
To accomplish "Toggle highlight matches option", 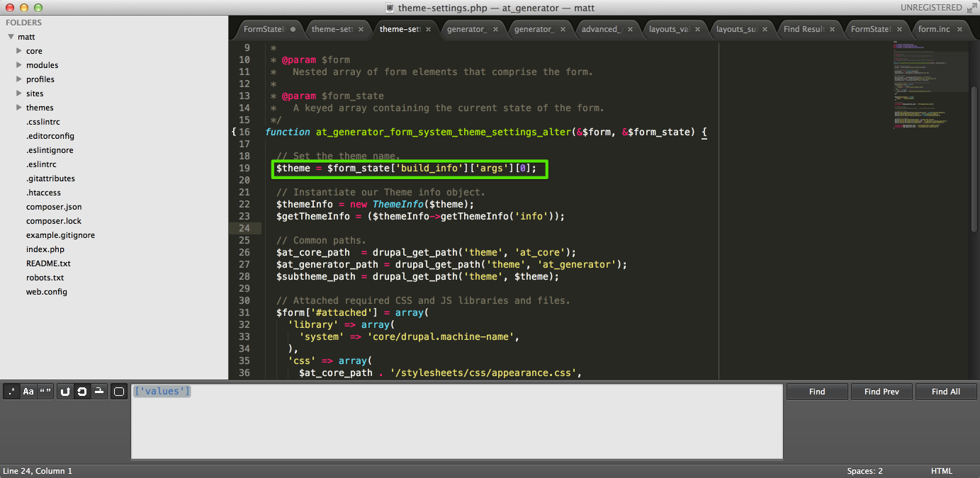I will (119, 392).
